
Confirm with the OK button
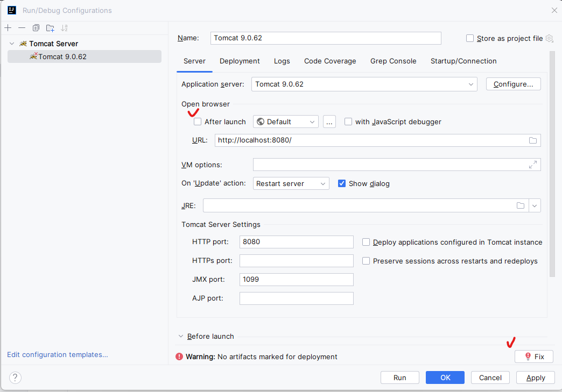click(445, 377)
